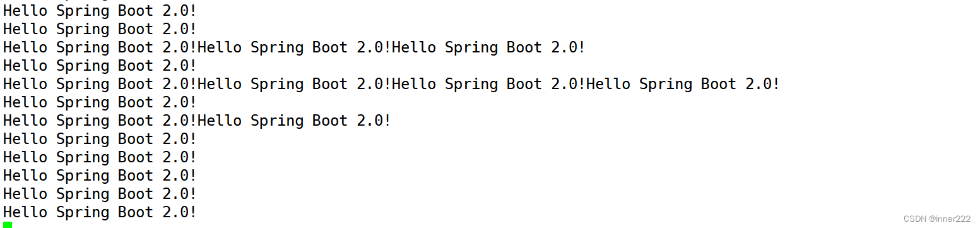Select the fourth message on the longest line

tap(683, 84)
